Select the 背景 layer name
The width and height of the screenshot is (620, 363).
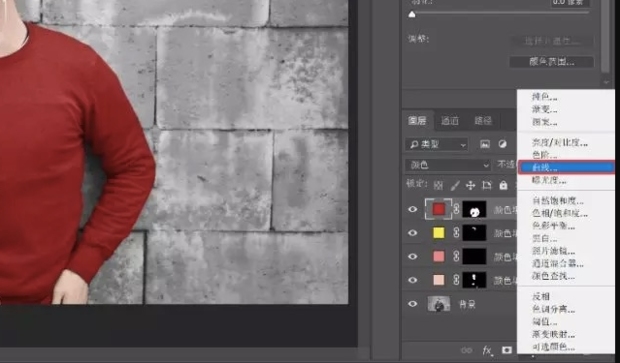pos(467,304)
